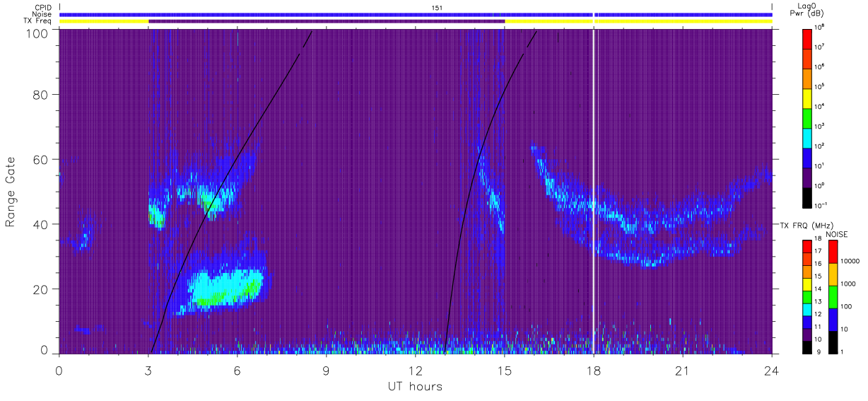This screenshot has height=401, width=868.
Task: Click the 21 tick label on UT axis
Action: click(683, 371)
